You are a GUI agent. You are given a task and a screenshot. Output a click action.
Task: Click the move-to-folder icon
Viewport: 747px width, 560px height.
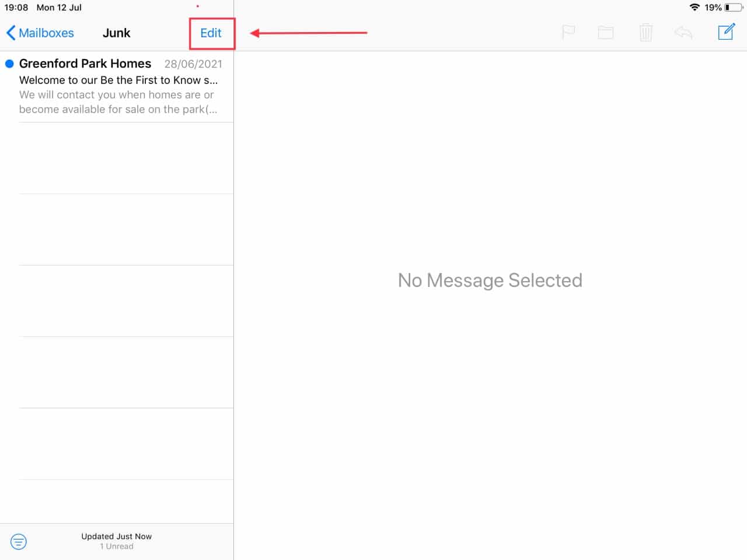(606, 33)
